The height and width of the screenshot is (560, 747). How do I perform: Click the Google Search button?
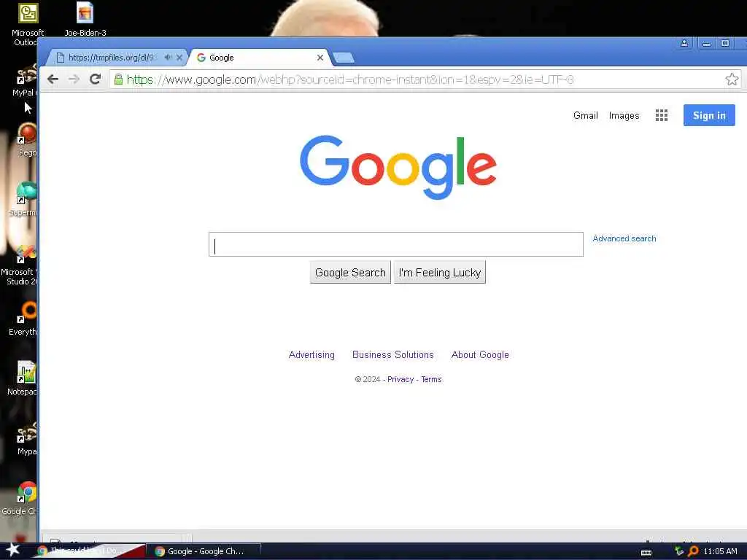[350, 273]
